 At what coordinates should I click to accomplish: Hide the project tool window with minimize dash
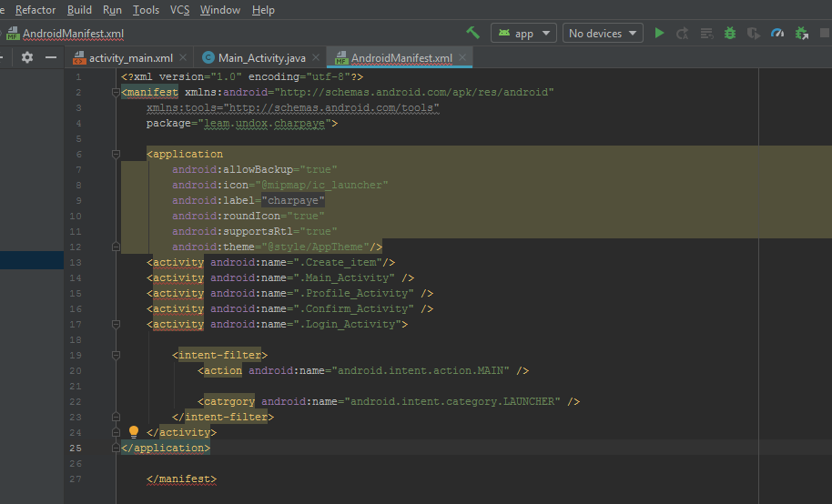pos(51,57)
